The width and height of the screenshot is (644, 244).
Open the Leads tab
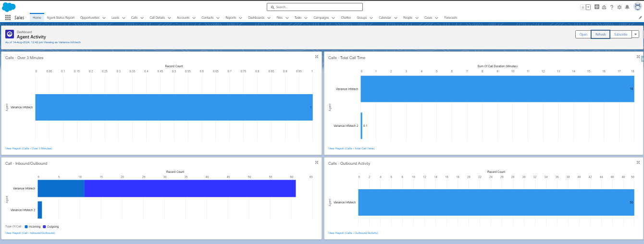tap(115, 17)
